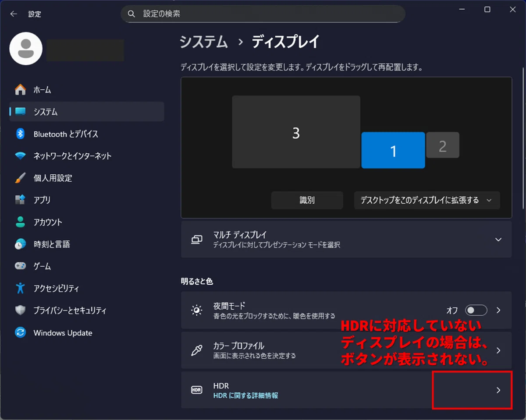Click the ゲーム controller icon
The width and height of the screenshot is (526, 420).
pos(20,266)
